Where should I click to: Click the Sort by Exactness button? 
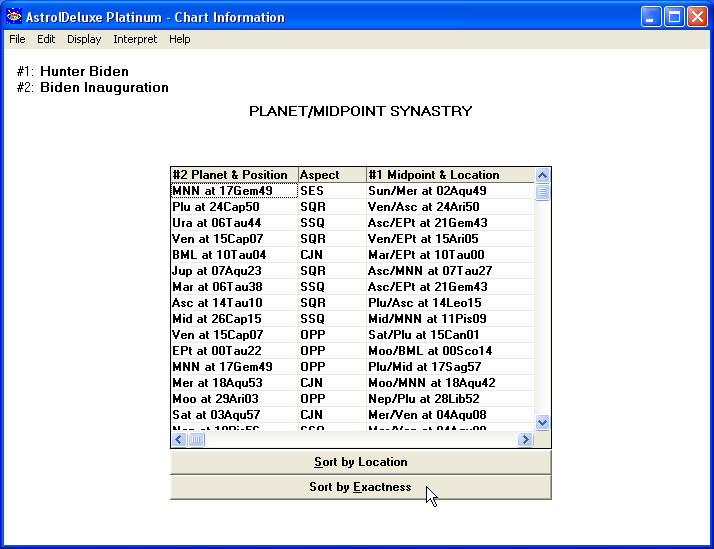tap(361, 487)
